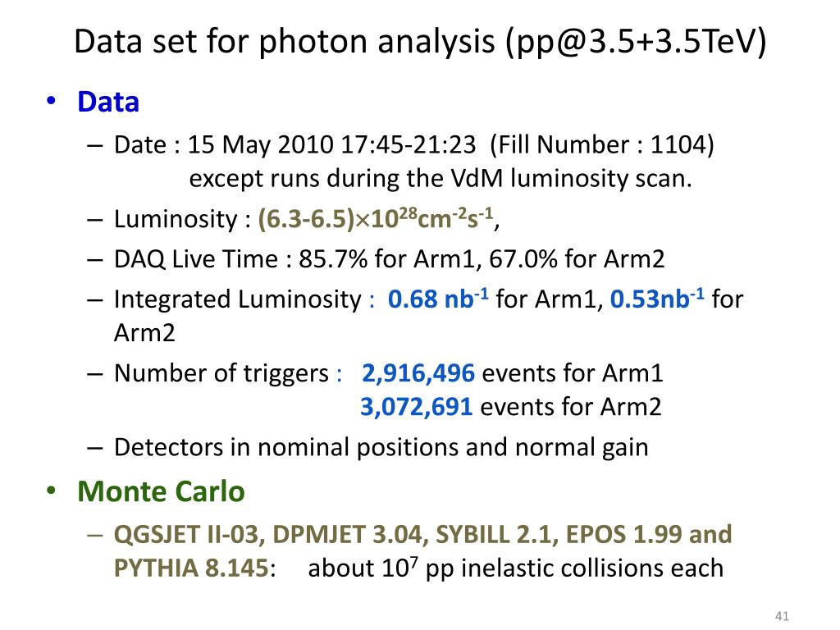
Task: Click the blue "0.53nb⁻¹" value
Action: coord(658,299)
